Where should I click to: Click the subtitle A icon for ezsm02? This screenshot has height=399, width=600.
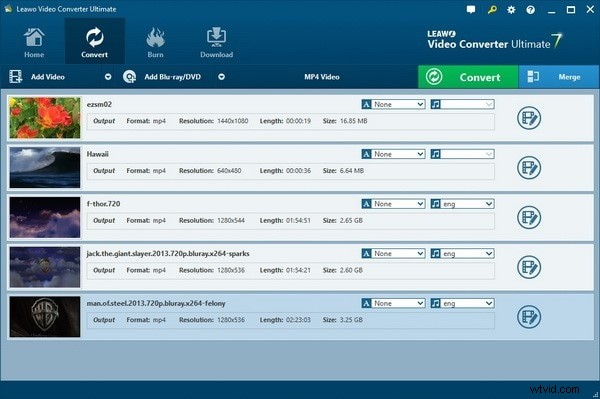tap(366, 104)
